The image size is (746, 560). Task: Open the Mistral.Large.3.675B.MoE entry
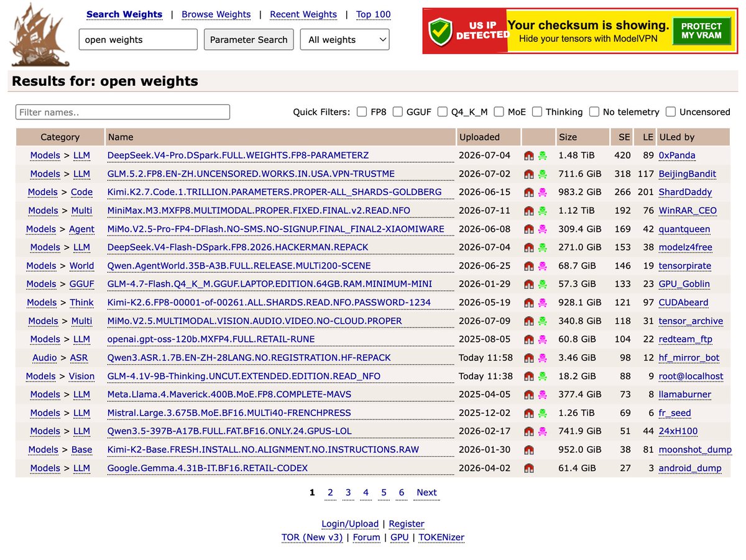229,413
